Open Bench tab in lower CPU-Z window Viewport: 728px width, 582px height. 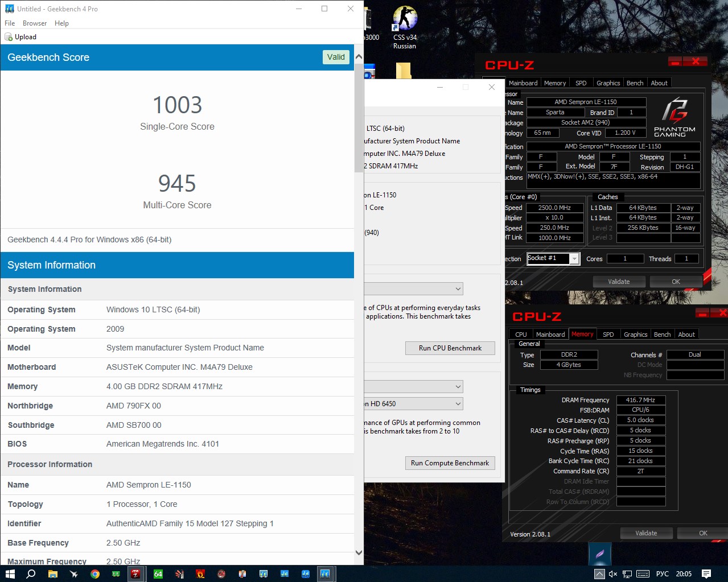click(x=662, y=335)
